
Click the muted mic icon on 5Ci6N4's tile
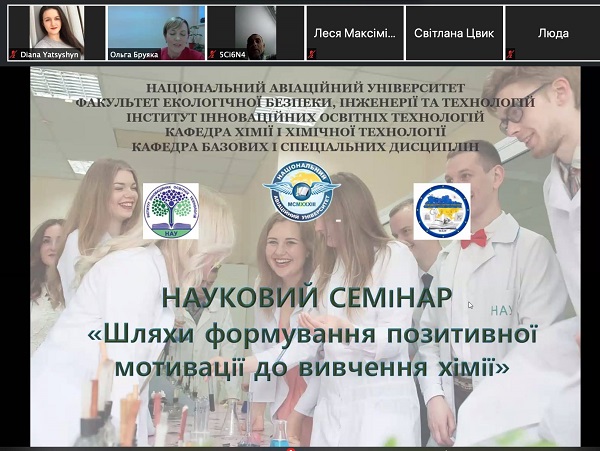coord(211,55)
